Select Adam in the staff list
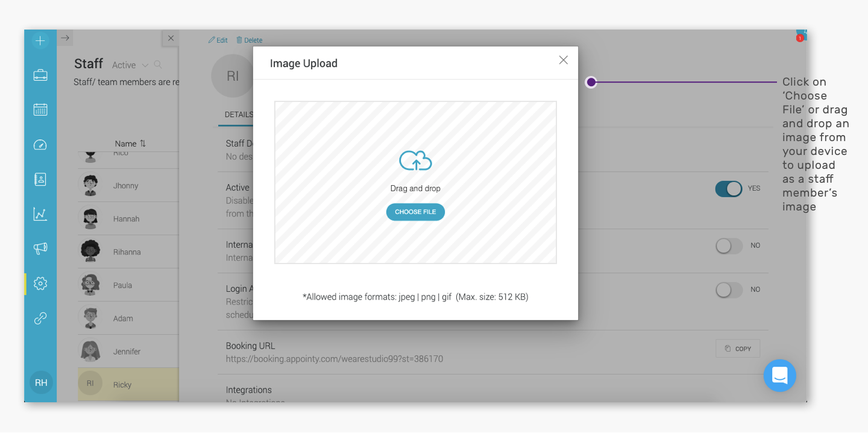 pyautogui.click(x=128, y=318)
